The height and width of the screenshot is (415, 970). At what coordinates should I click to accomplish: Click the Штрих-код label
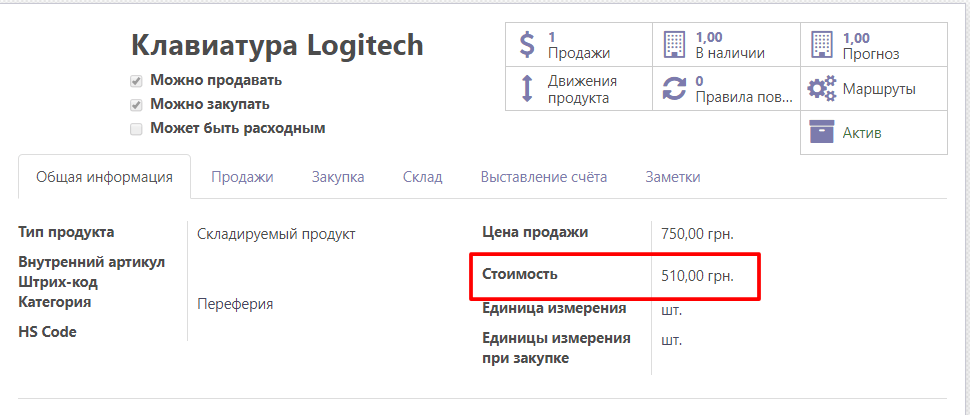(x=58, y=282)
